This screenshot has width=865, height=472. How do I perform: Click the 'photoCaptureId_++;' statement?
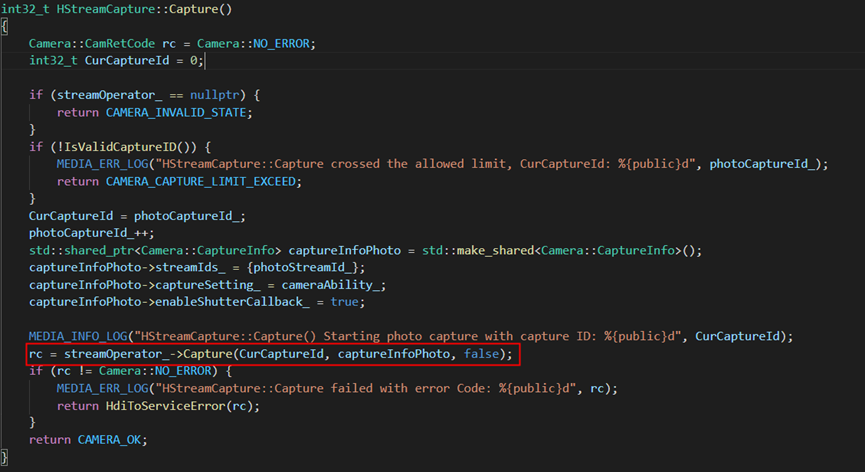coord(92,233)
